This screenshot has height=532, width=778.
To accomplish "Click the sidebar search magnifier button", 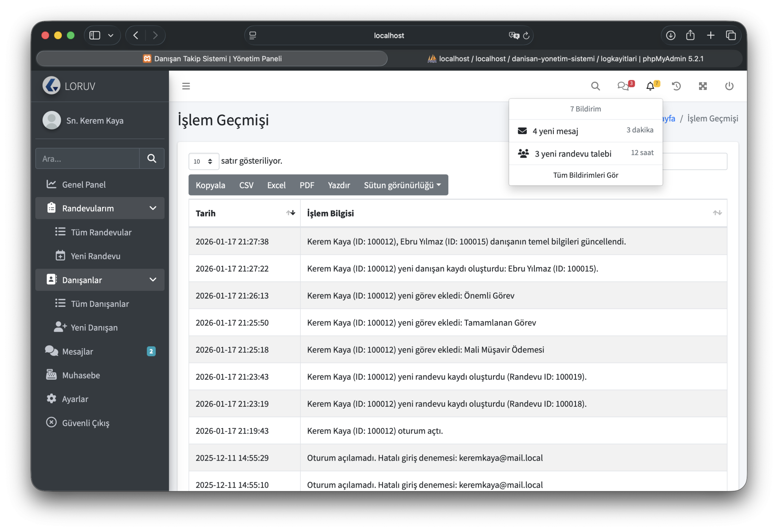I will click(152, 158).
